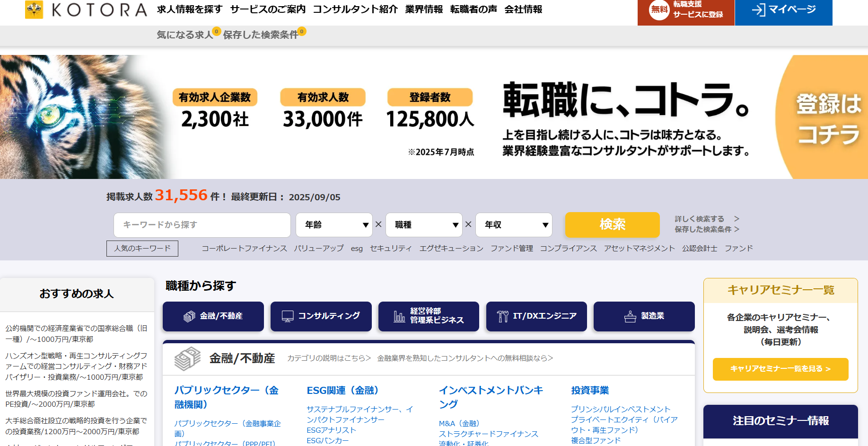The width and height of the screenshot is (868, 446).
Task: Click 金融業界を熟知したコンサルタントへの無料相談なら link
Action: (x=465, y=358)
